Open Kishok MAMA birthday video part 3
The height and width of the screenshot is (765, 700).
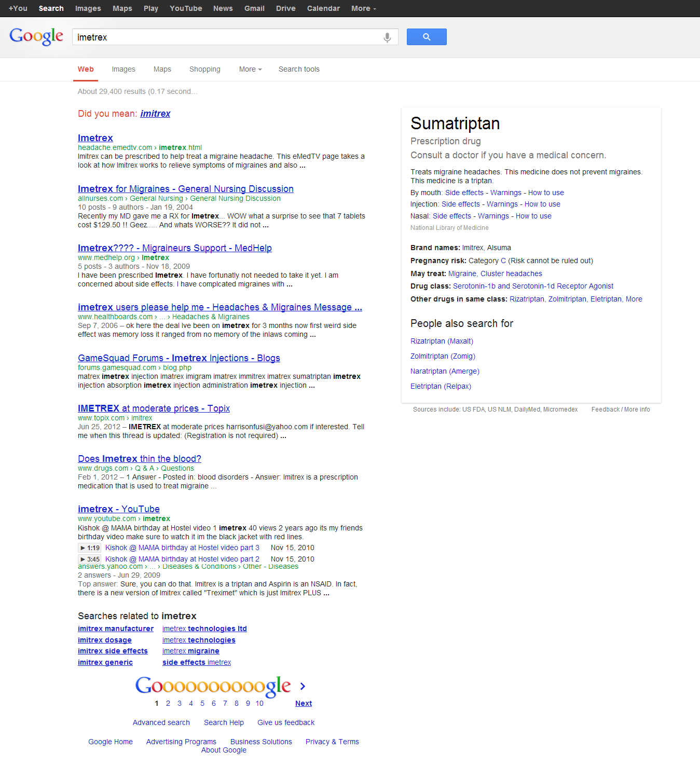[x=182, y=548]
